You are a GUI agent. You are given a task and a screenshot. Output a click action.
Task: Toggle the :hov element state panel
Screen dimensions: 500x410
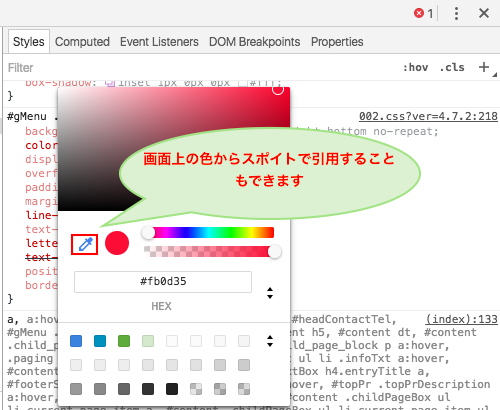415,67
